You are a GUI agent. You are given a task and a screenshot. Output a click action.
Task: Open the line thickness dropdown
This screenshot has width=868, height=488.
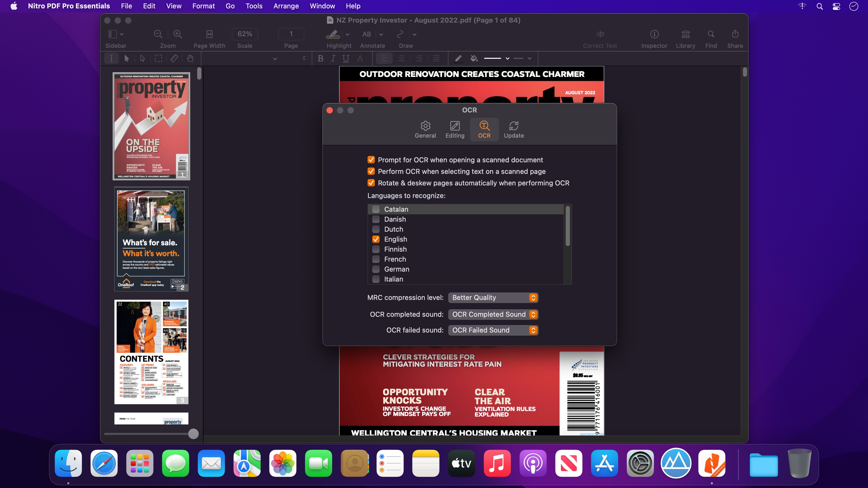point(497,58)
